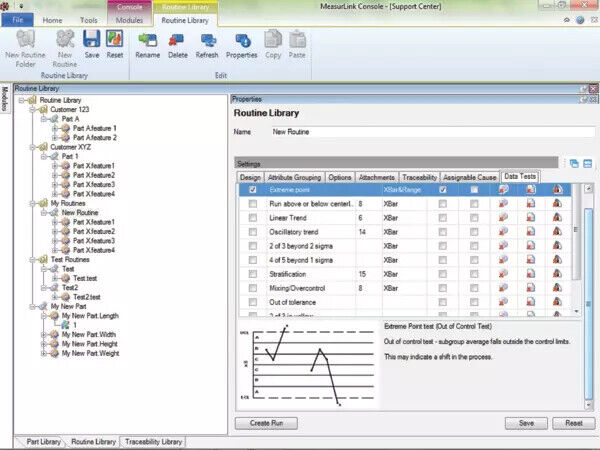600x450 pixels.
Task: Click the Name input field
Action: coord(432,132)
